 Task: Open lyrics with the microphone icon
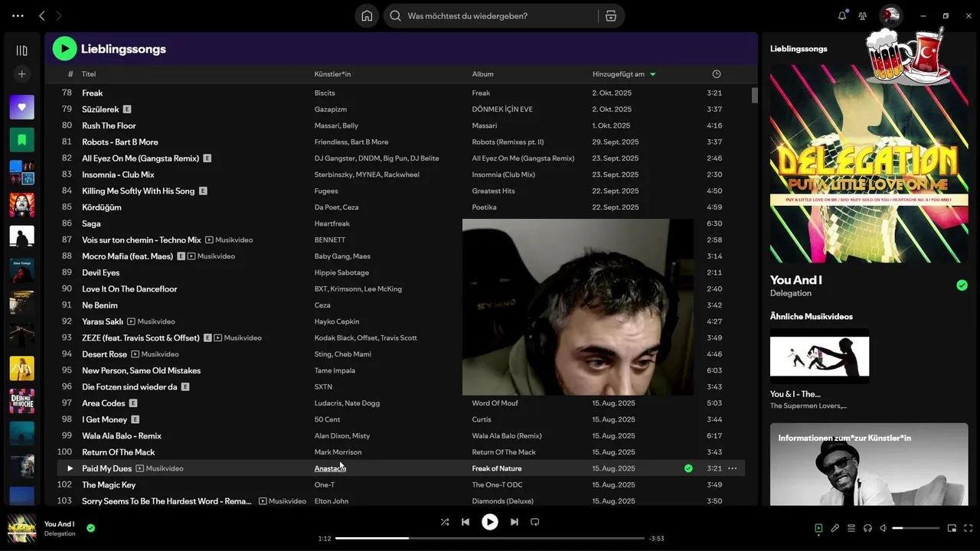click(x=835, y=528)
